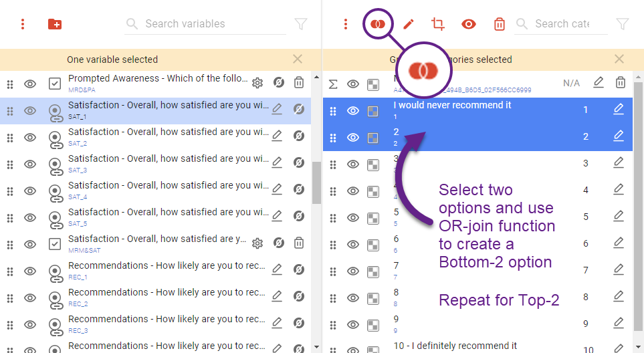This screenshot has height=353, width=644.
Task: Click the red pencil edit icon in toolbar
Action: point(408,24)
